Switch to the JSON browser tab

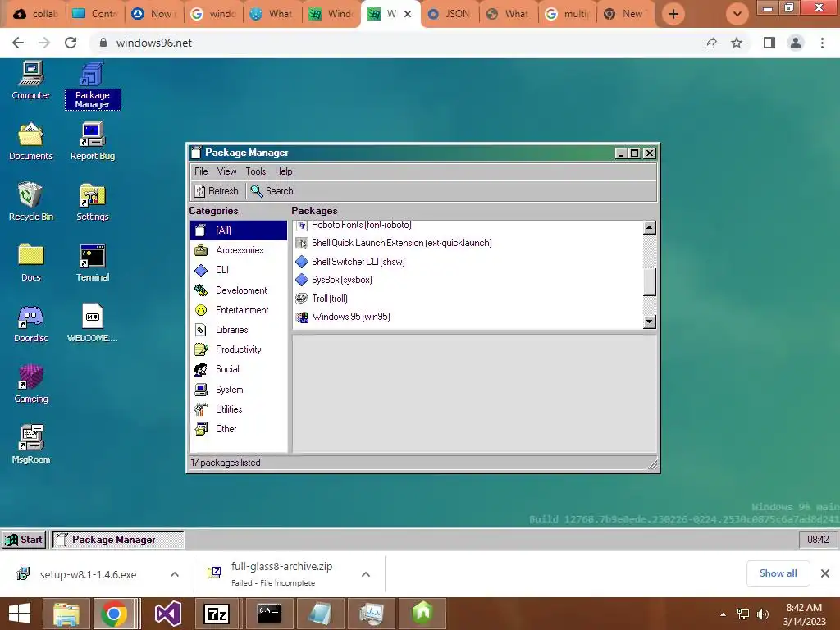point(450,14)
